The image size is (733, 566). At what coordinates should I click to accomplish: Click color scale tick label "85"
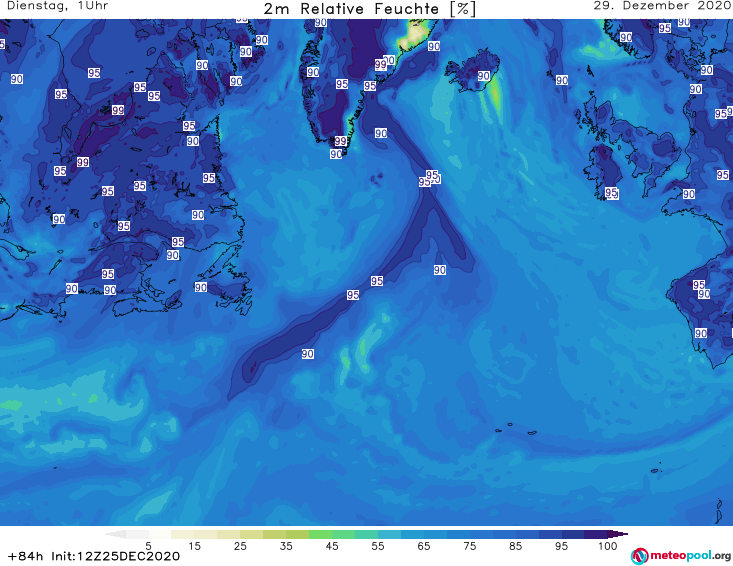[x=515, y=546]
